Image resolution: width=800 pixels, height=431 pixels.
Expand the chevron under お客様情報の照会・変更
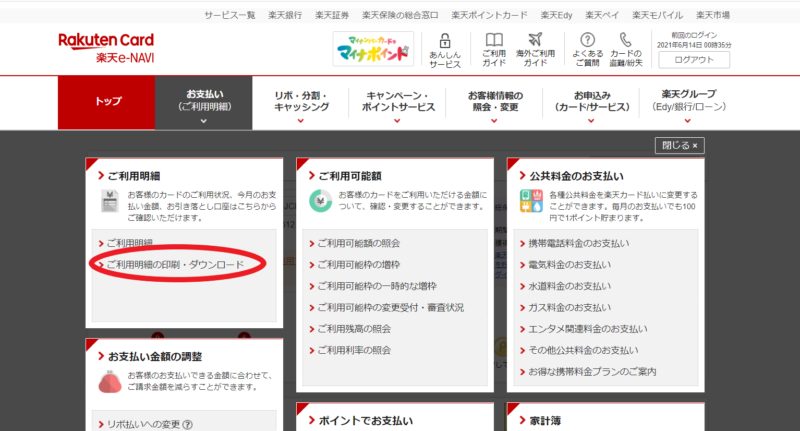pos(494,121)
